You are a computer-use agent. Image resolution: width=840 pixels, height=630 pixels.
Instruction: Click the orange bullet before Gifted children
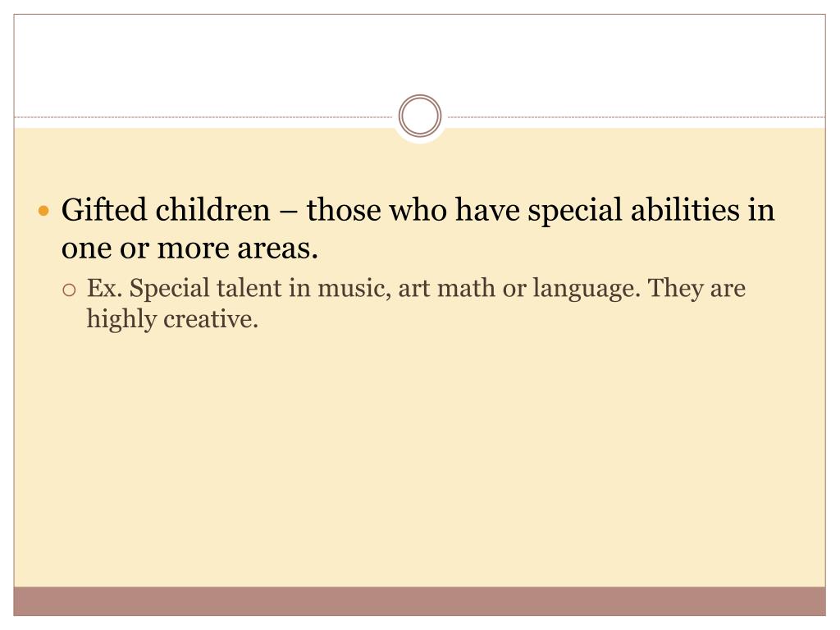point(44,211)
